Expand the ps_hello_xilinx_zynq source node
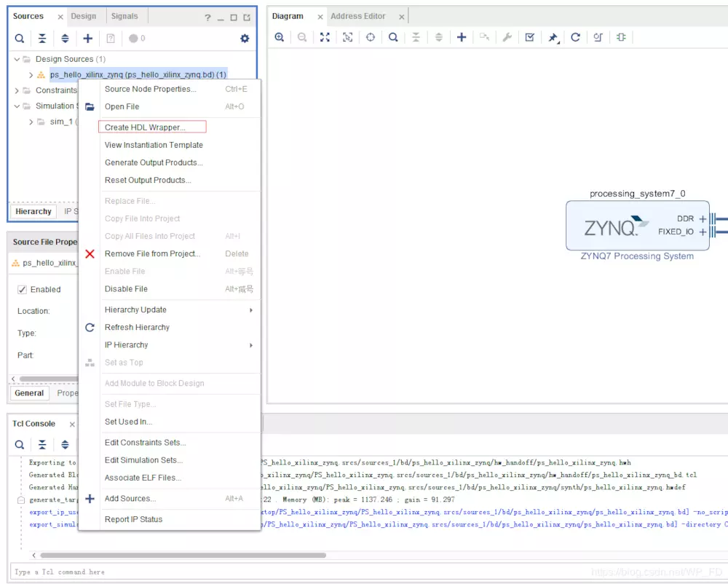This screenshot has height=584, width=728. pos(31,75)
